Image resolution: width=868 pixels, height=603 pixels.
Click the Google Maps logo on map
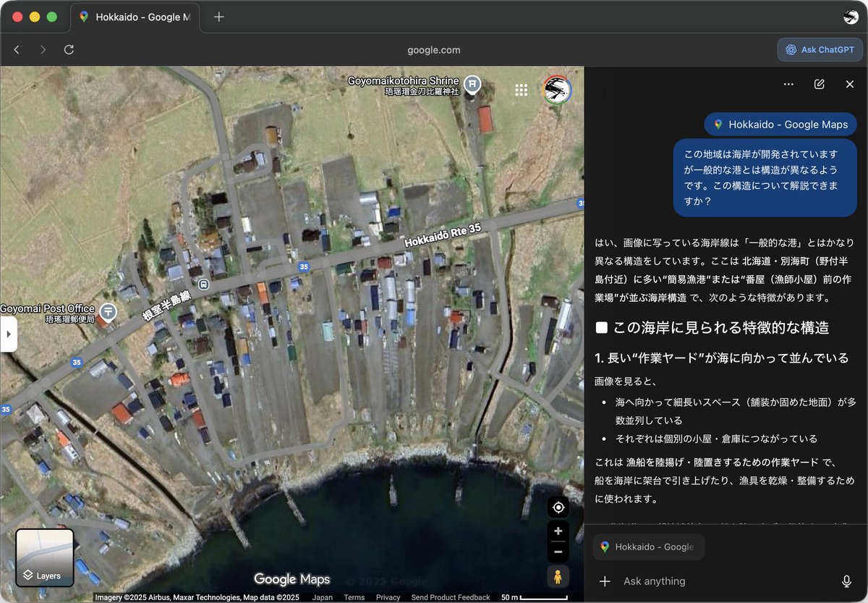coord(292,578)
